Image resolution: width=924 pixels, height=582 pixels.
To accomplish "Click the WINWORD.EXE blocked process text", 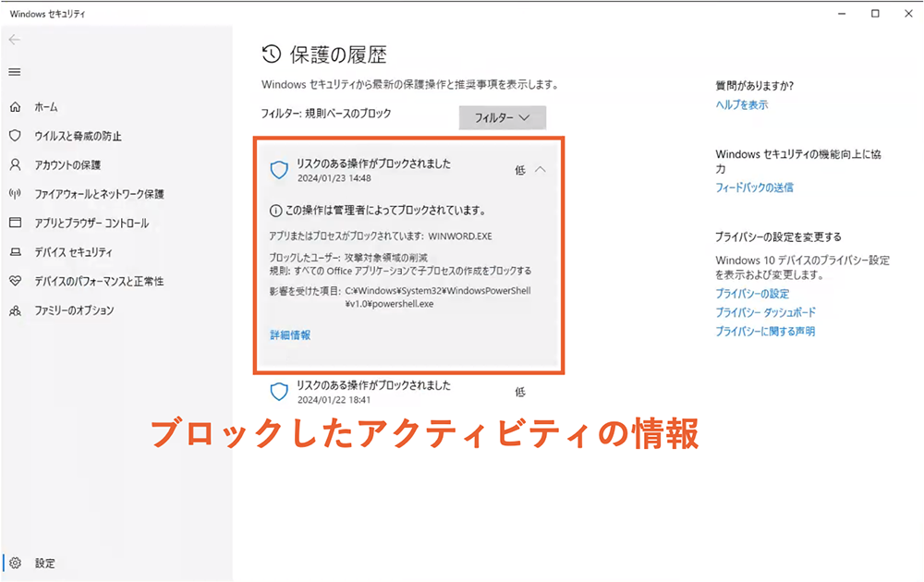I will tap(459, 236).
